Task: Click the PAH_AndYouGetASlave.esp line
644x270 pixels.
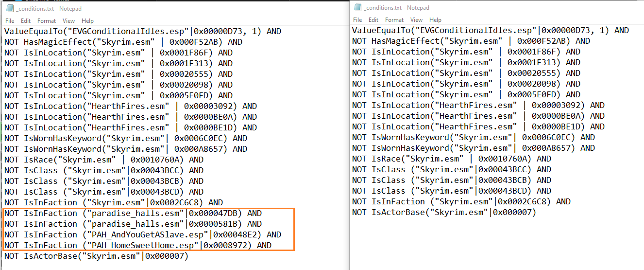Action: click(143, 234)
